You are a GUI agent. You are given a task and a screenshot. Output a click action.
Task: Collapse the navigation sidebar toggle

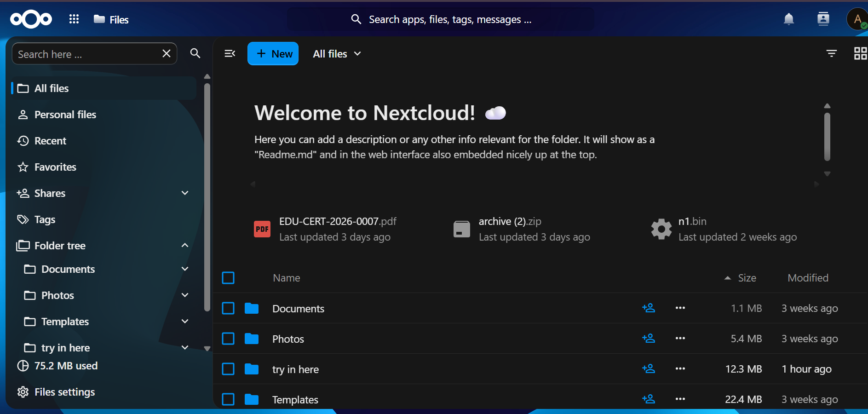[x=230, y=54]
